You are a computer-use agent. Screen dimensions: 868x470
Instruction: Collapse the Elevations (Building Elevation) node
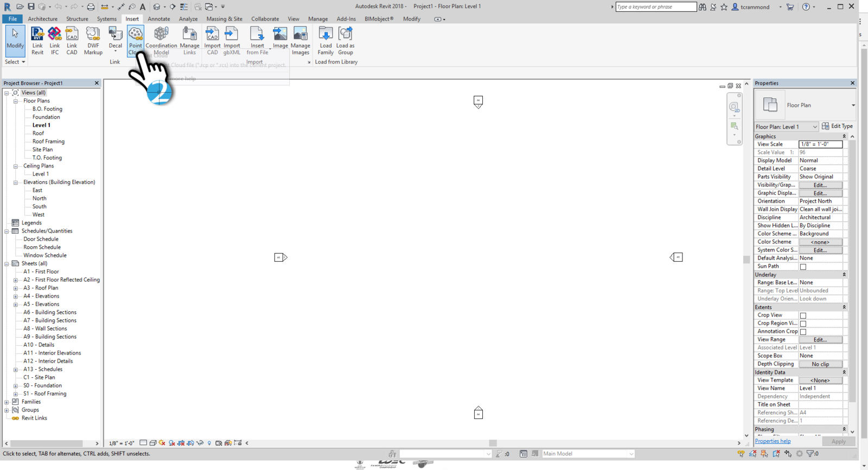[x=16, y=182]
